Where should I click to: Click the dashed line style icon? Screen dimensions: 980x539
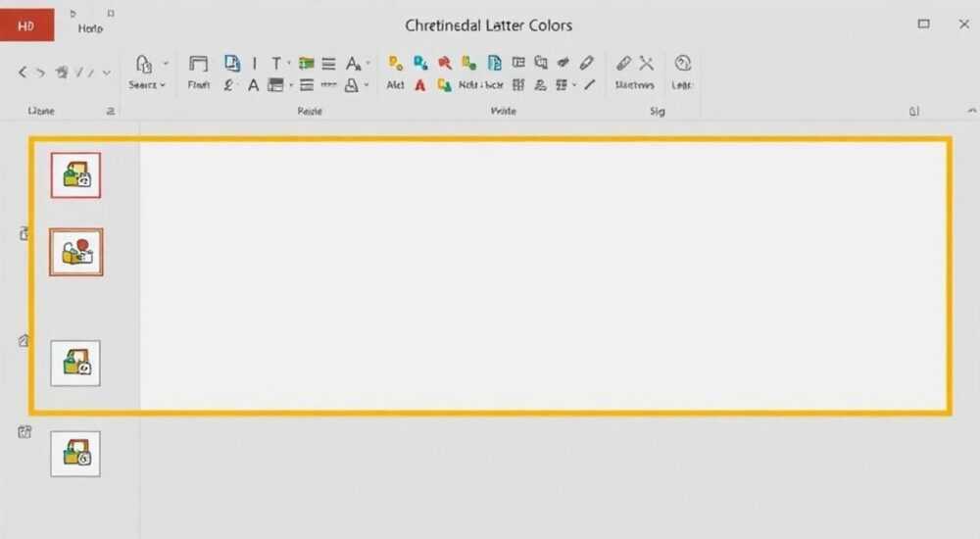[x=328, y=84]
